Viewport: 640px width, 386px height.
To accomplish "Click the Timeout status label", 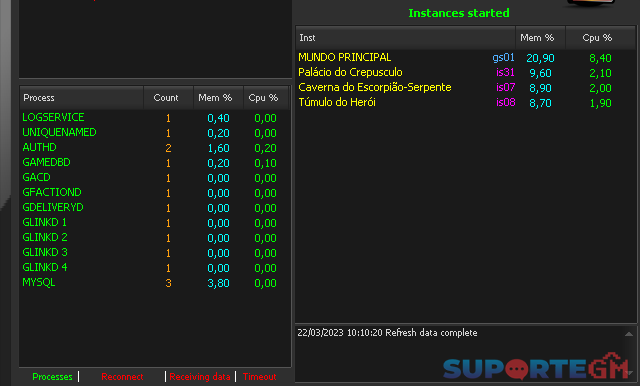I will coord(260,377).
